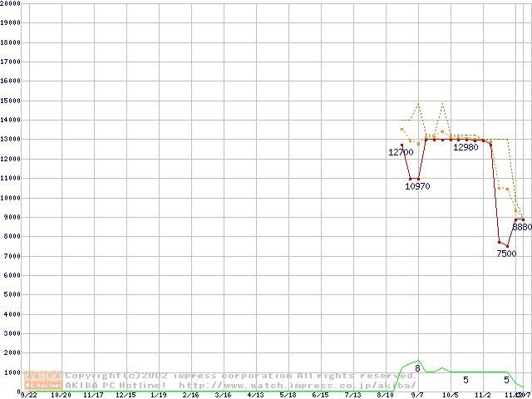532x399 pixels.
Task: Click the 20000 y-axis label
Action: coord(11,3)
